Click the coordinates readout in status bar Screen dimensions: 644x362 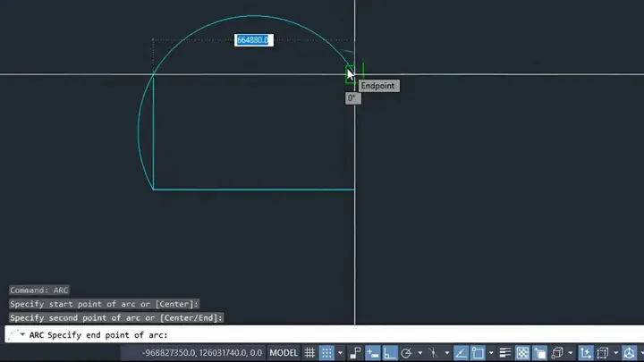(201, 352)
